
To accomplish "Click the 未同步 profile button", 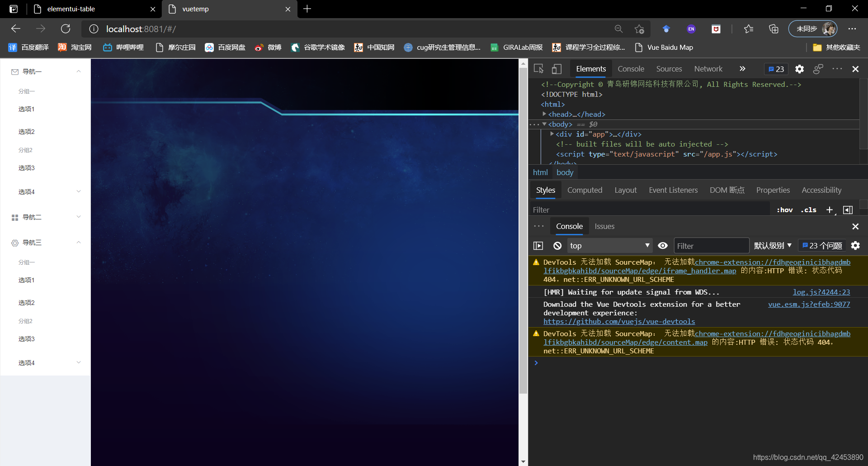I will [x=813, y=29].
